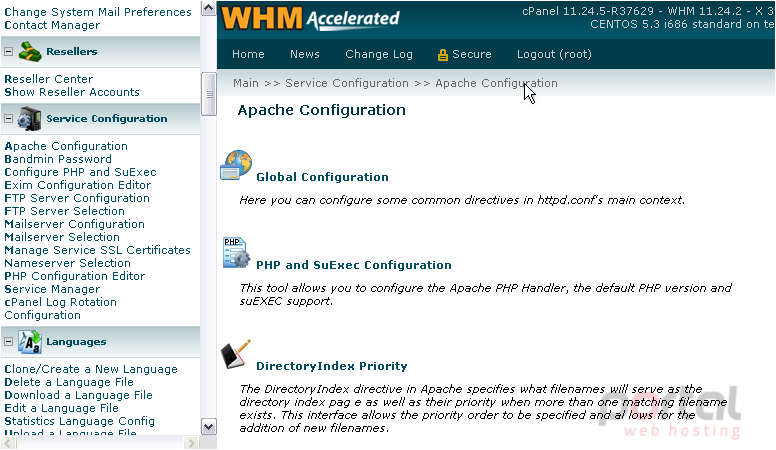Click the Resellers money icon
The image size is (776, 450).
click(x=30, y=51)
